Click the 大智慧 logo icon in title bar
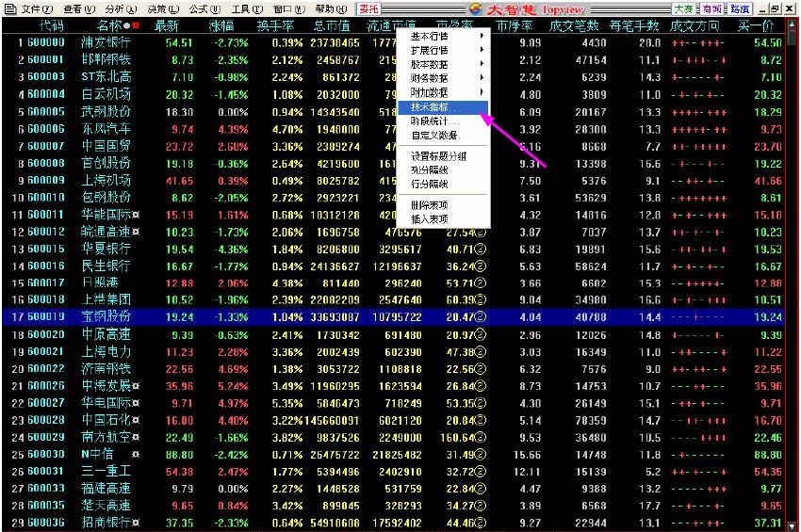Image resolution: width=801 pixels, height=532 pixels. point(476,8)
